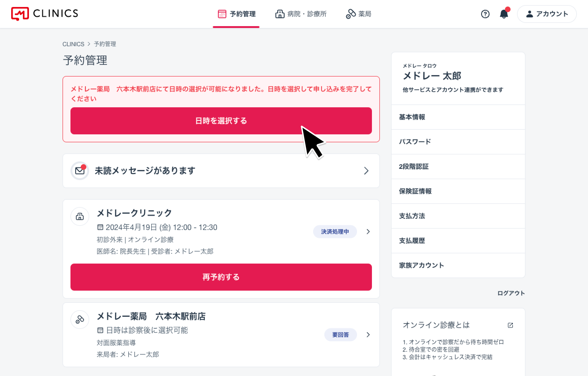Open external link icon for オンライン診療とは
This screenshot has height=376, width=588.
point(510,325)
